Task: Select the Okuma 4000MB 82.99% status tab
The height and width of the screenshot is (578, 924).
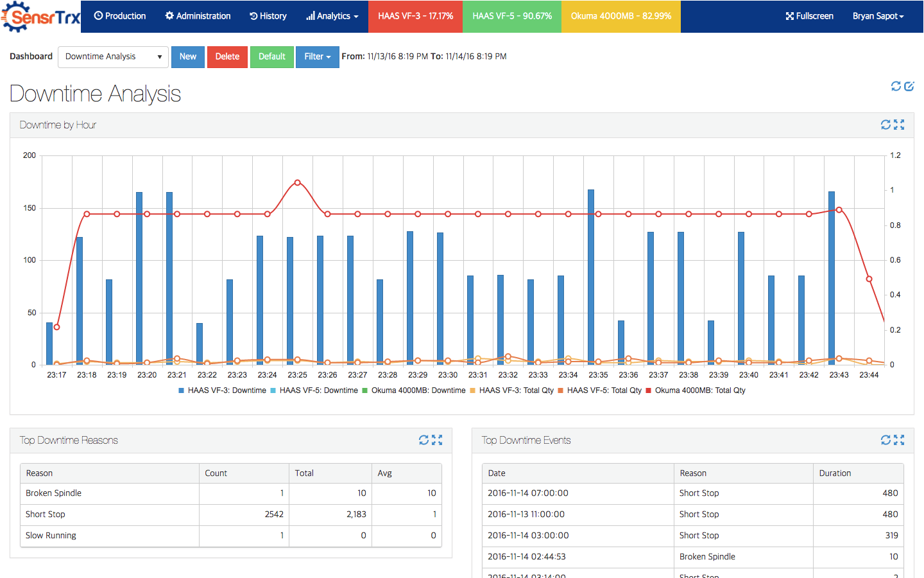Action: point(621,16)
